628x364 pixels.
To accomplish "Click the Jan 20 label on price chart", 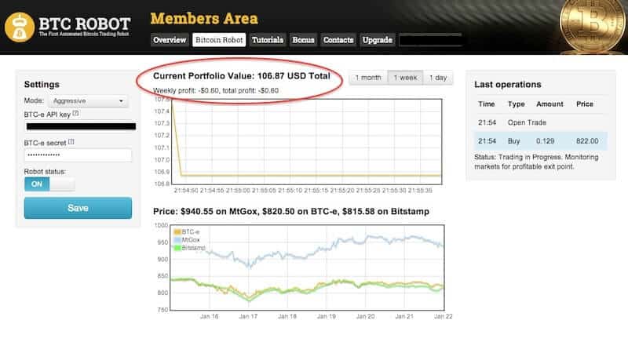I will point(365,316).
